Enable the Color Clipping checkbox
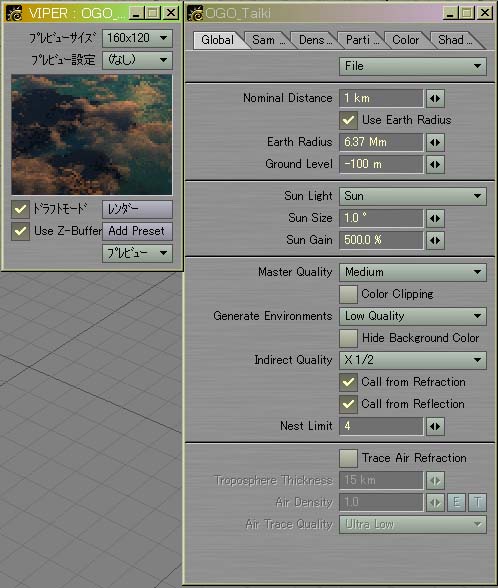 348,294
